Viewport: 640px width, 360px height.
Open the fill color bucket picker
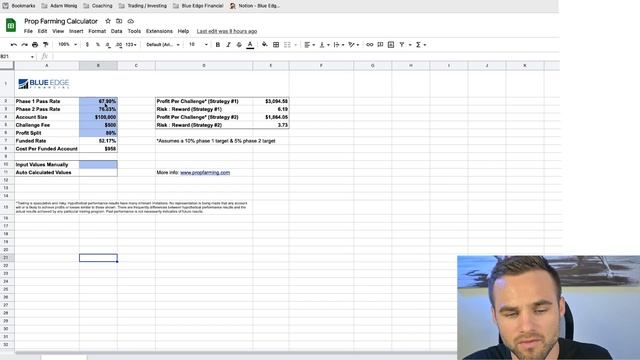pyautogui.click(x=265, y=44)
